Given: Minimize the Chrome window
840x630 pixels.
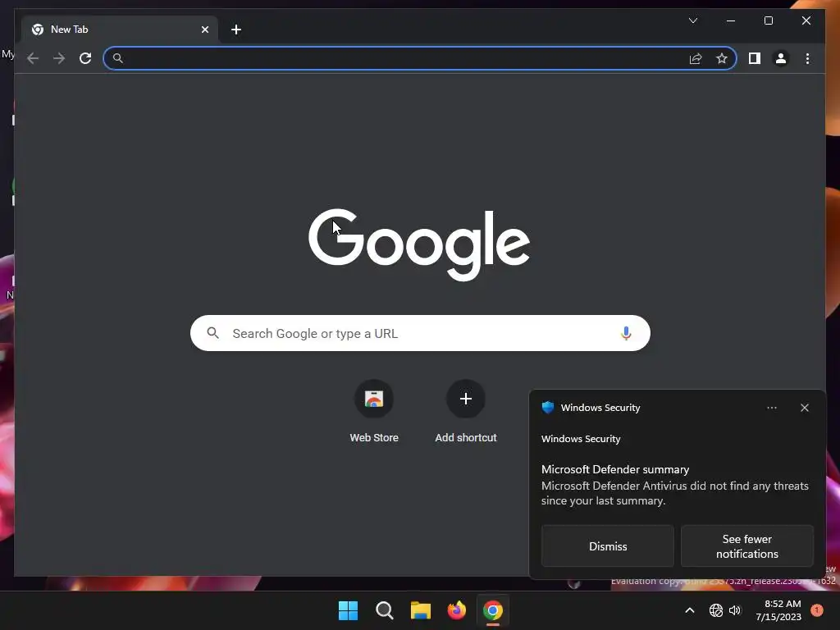Looking at the screenshot, I should (731, 21).
